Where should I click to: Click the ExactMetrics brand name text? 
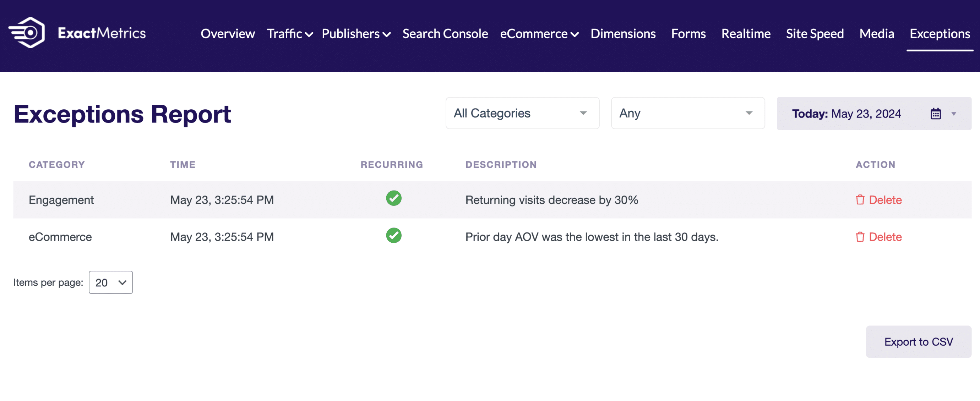102,33
